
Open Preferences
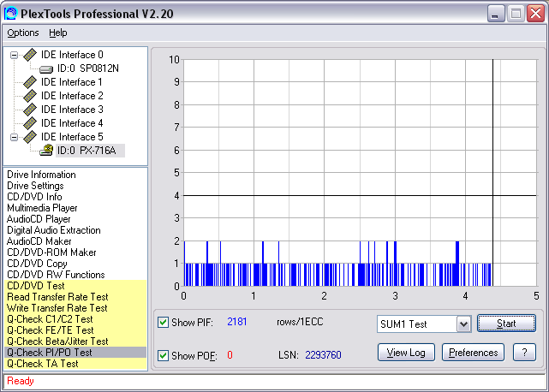pos(473,353)
